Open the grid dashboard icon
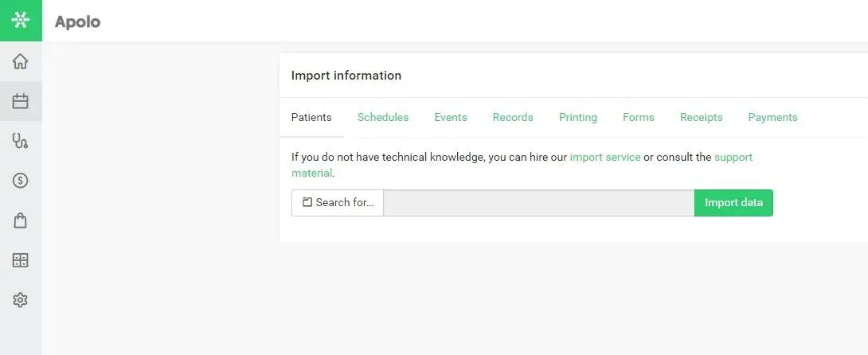This screenshot has width=868, height=355. click(x=21, y=260)
